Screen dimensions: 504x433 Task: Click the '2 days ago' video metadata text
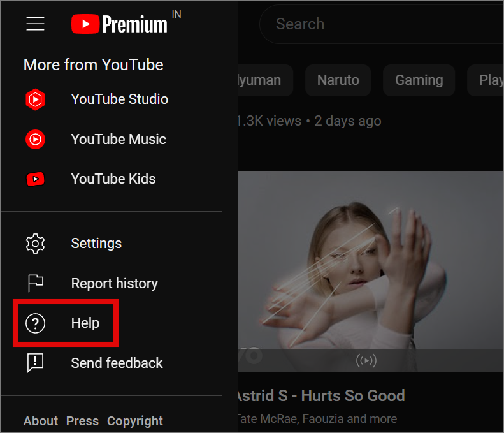click(x=348, y=121)
